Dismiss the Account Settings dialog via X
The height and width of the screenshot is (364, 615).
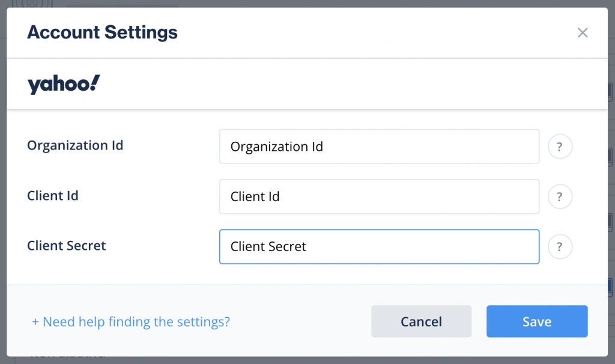582,33
